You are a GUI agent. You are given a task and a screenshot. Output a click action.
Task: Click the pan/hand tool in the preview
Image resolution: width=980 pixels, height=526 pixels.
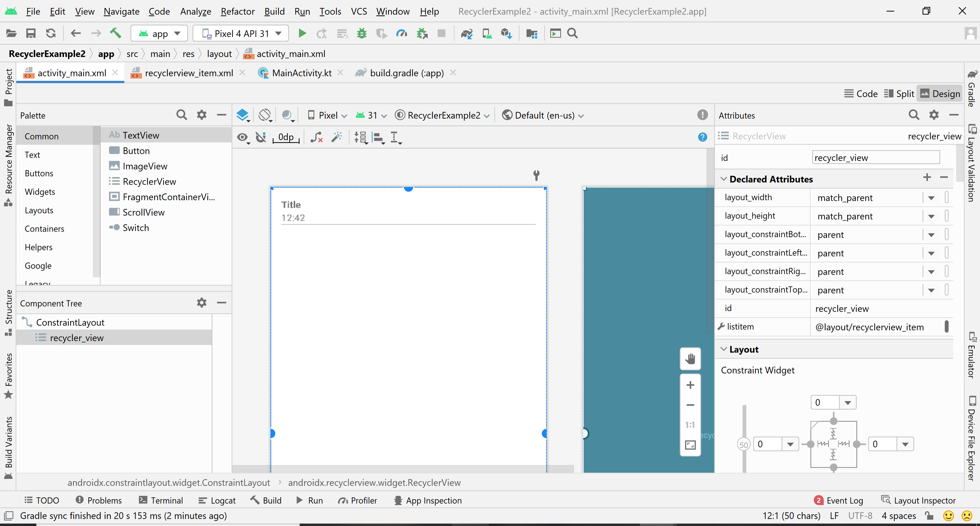(x=690, y=359)
